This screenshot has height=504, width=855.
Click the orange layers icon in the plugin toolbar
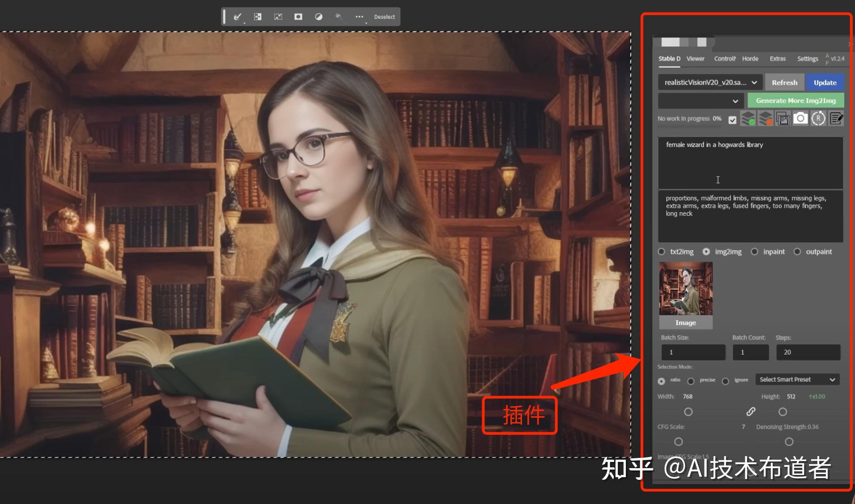766,118
